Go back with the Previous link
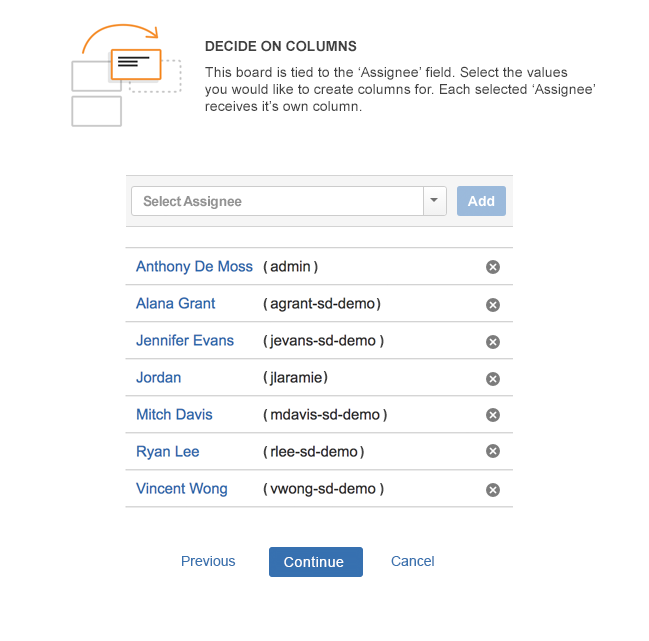649x641 pixels. tap(208, 561)
